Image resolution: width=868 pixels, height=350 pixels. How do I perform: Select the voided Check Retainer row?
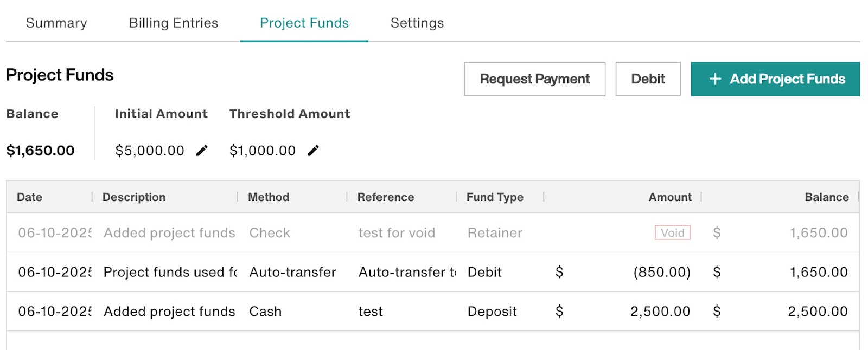tap(433, 233)
